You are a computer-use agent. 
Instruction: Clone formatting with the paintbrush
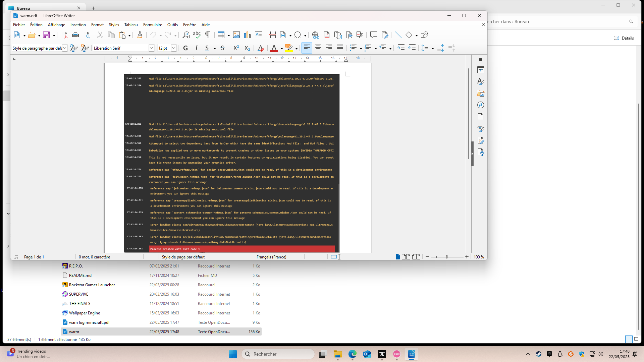pos(140,35)
